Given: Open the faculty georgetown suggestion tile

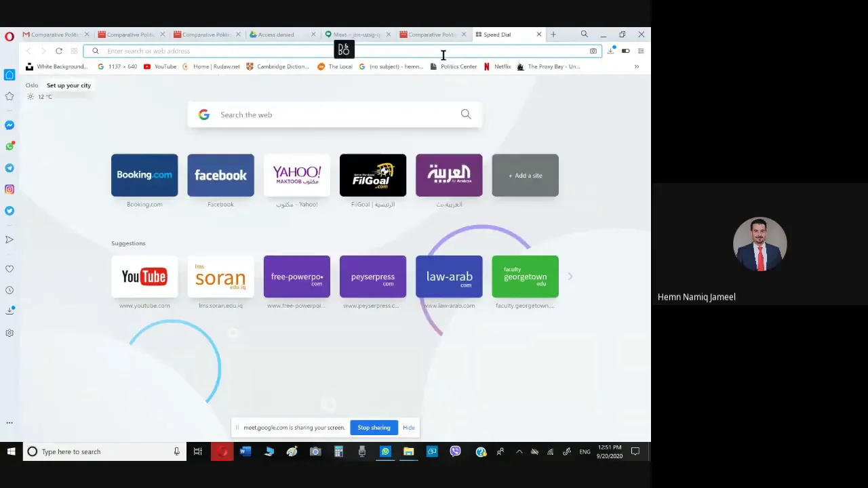Looking at the screenshot, I should point(526,277).
